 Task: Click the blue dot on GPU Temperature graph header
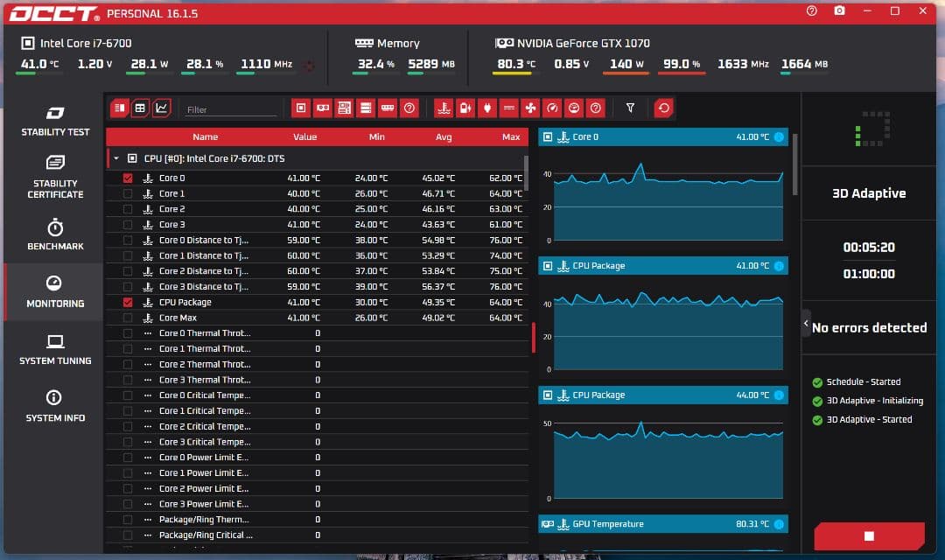779,524
